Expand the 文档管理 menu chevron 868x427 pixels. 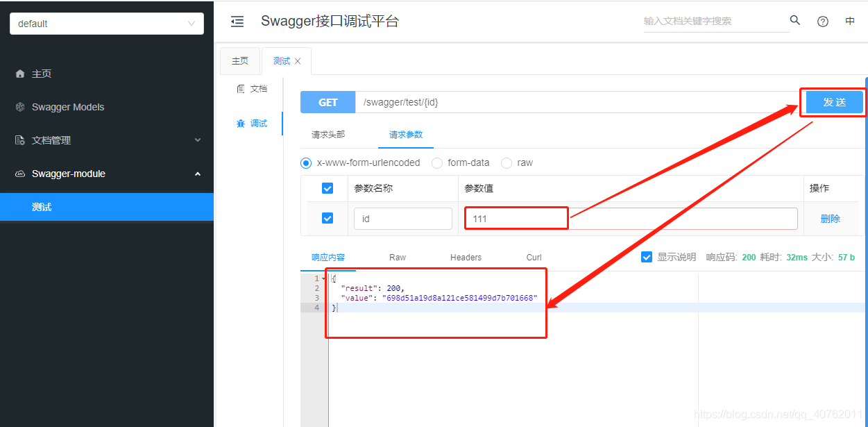[198, 140]
